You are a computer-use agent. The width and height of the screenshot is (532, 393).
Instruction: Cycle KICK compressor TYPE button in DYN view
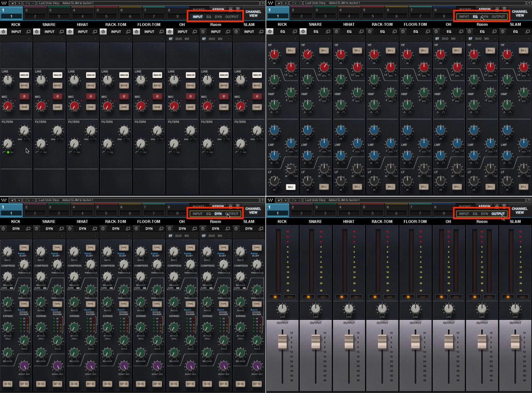click(24, 248)
